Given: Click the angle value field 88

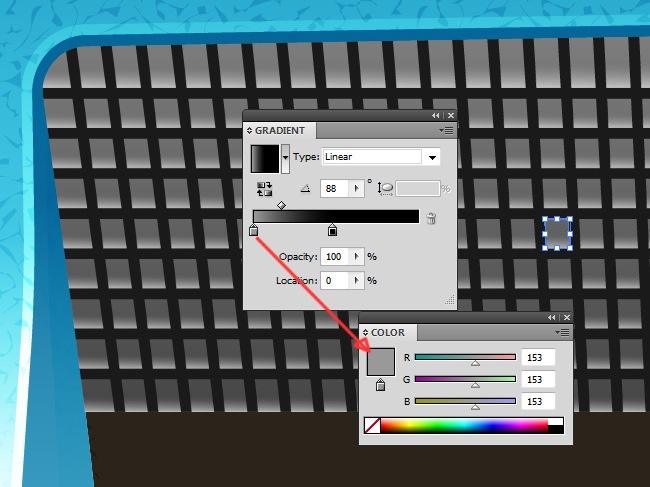Looking at the screenshot, I should point(335,189).
